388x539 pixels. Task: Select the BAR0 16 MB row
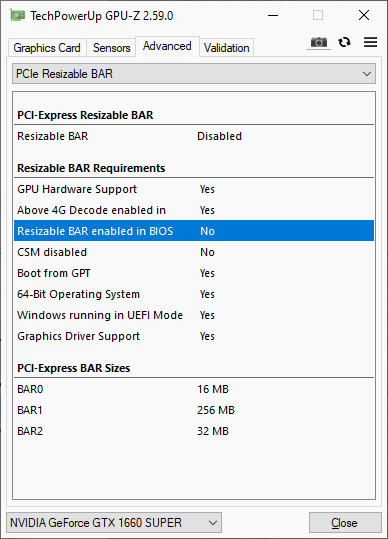tap(194, 389)
